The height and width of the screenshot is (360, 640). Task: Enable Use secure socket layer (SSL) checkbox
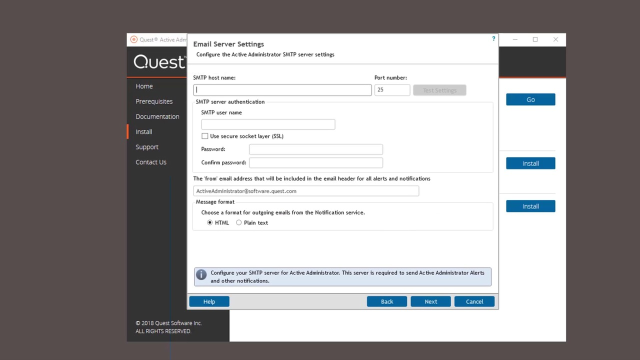point(204,136)
